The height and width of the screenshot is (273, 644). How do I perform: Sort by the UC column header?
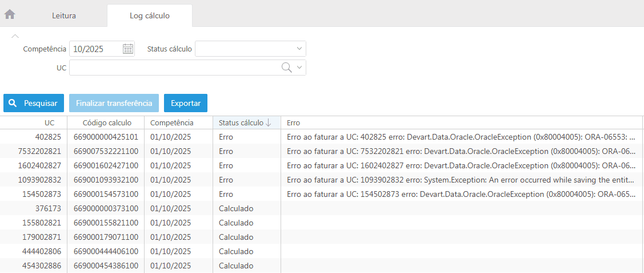coord(49,123)
